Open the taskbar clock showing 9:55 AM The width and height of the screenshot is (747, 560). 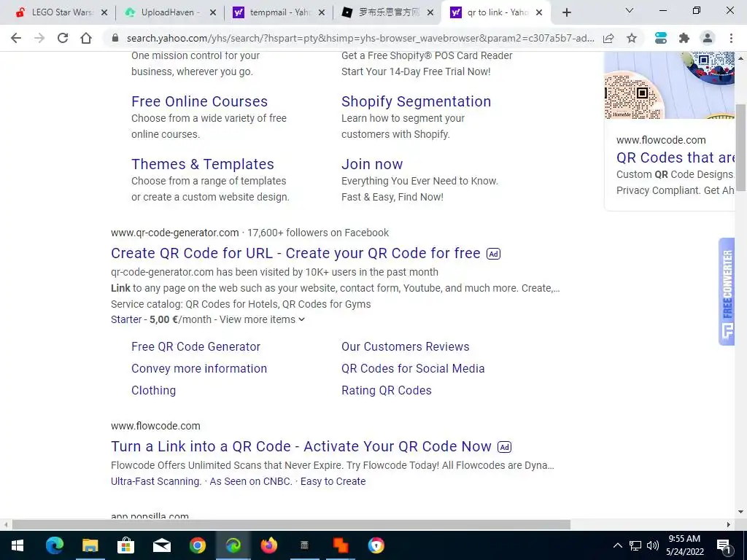tap(684, 545)
